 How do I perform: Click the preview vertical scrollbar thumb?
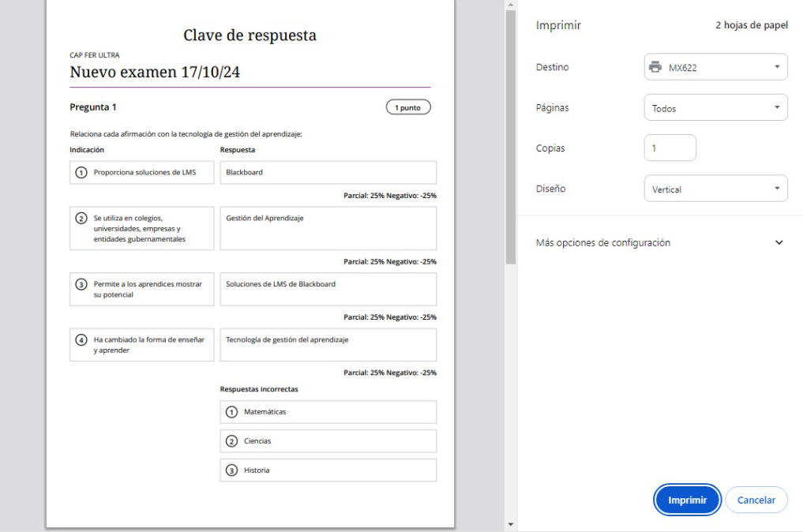pyautogui.click(x=510, y=137)
